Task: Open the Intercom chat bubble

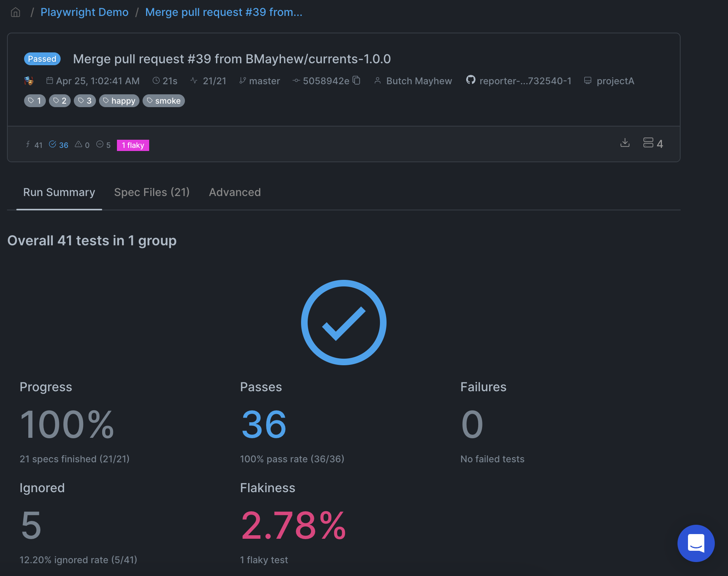Action: 696,543
